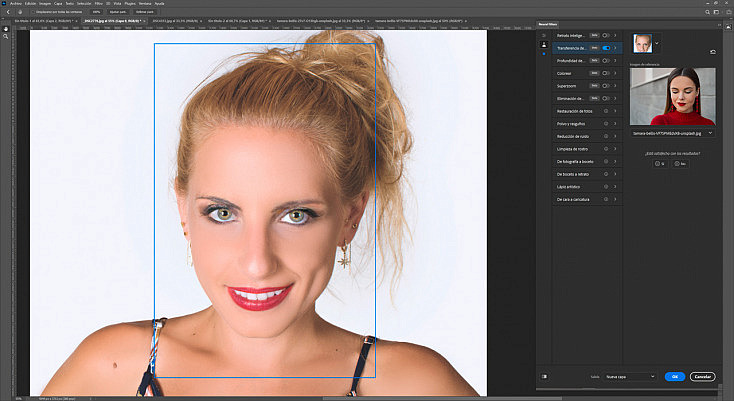
Task: Click the detected face thumbnail
Action: click(643, 44)
